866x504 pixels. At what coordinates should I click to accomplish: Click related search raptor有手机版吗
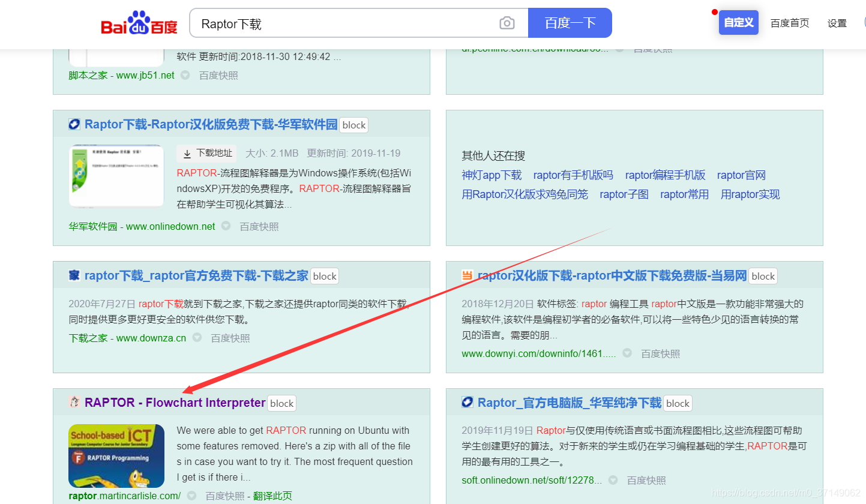click(x=573, y=175)
